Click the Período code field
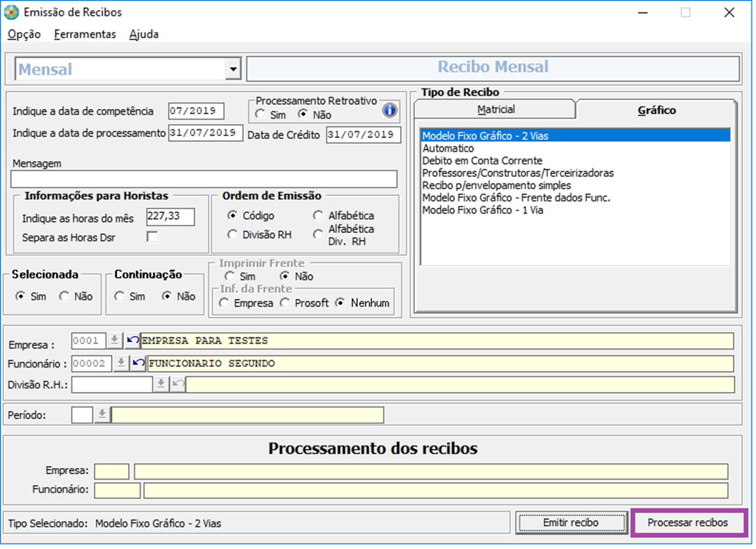This screenshot has width=756, height=549. 82,414
